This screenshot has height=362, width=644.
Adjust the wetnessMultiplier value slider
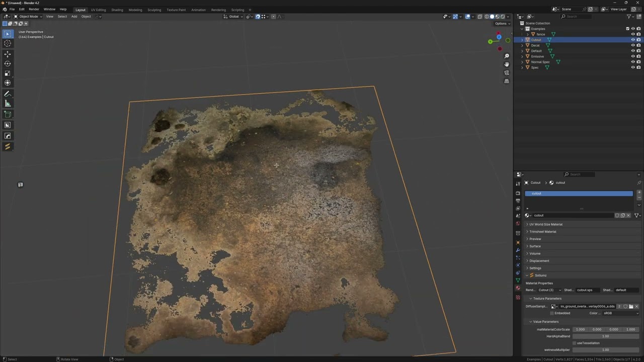click(606, 350)
